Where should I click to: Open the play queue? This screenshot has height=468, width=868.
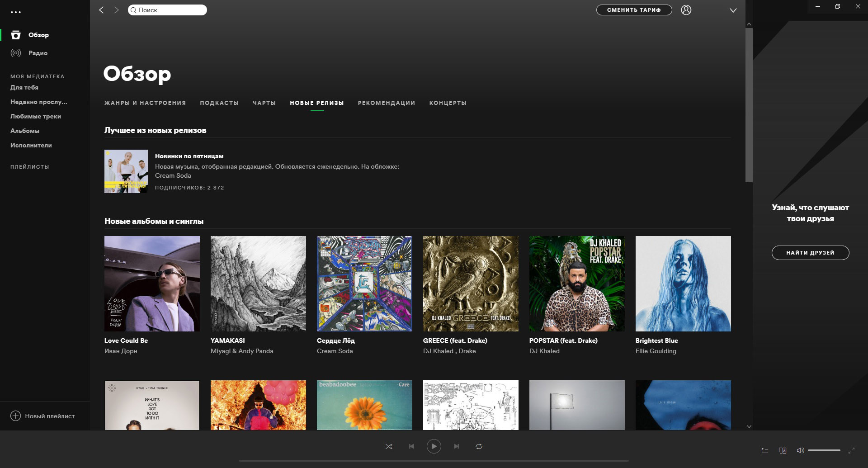coord(764,450)
